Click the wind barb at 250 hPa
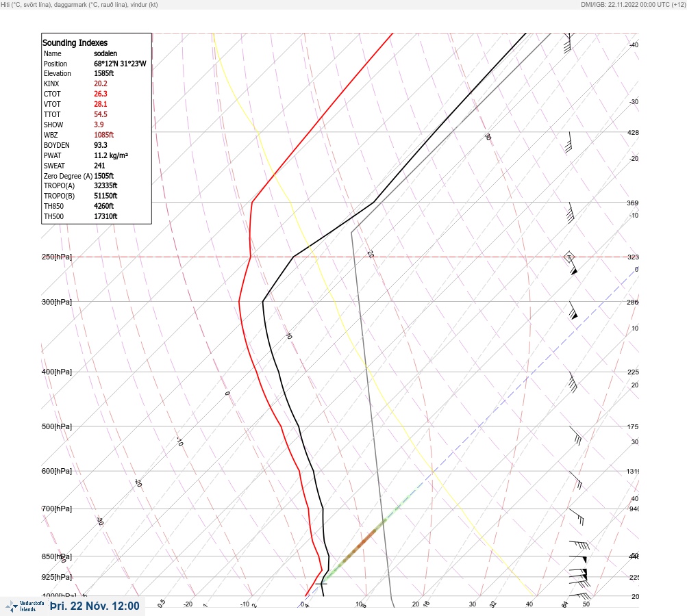Image resolution: width=687 pixels, height=616 pixels. tap(571, 264)
